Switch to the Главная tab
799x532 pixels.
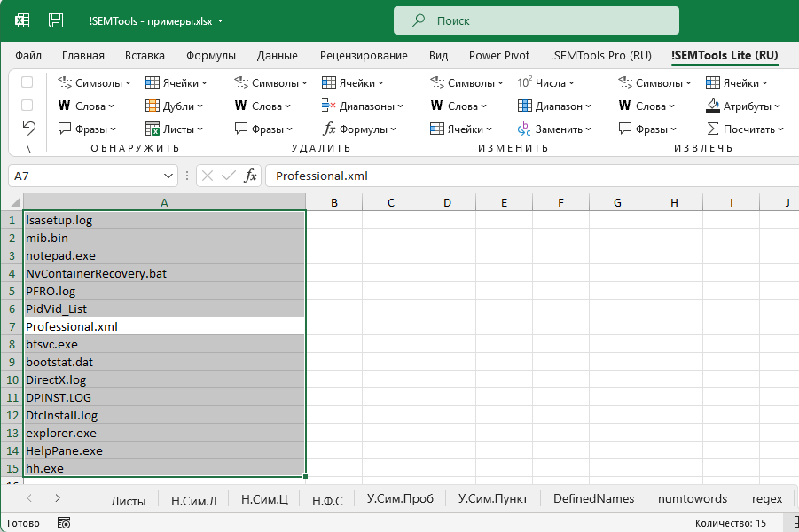click(x=83, y=56)
